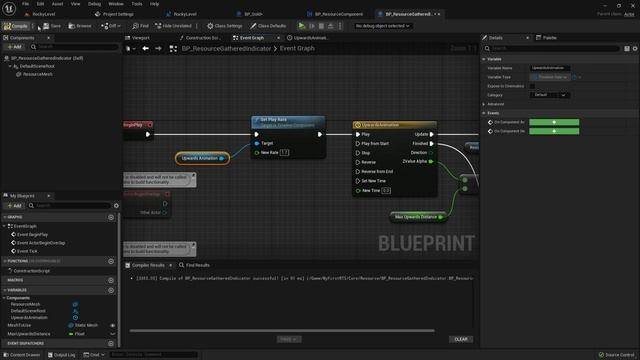Image resolution: width=640 pixels, height=360 pixels.
Task: Open the play options three-dot menu
Action: (x=340, y=26)
